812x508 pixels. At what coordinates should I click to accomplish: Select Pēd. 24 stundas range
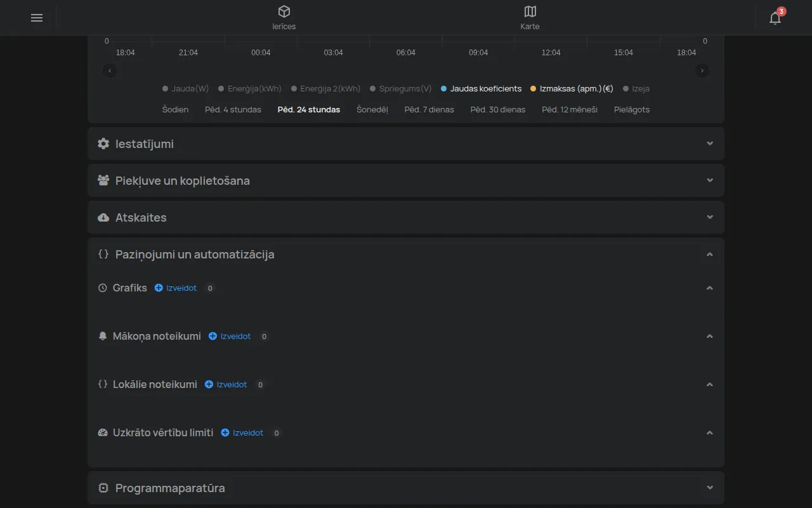(309, 109)
